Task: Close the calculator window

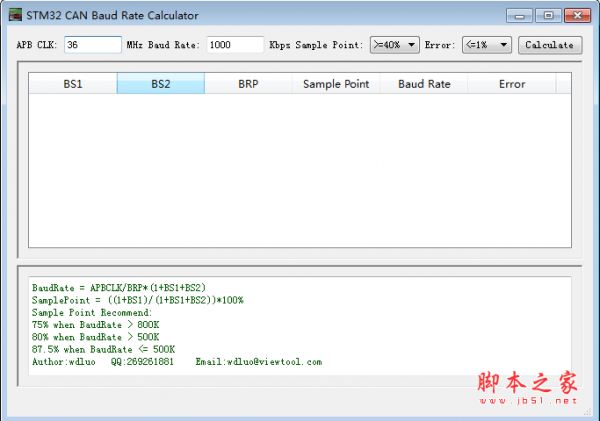Action: click(577, 16)
